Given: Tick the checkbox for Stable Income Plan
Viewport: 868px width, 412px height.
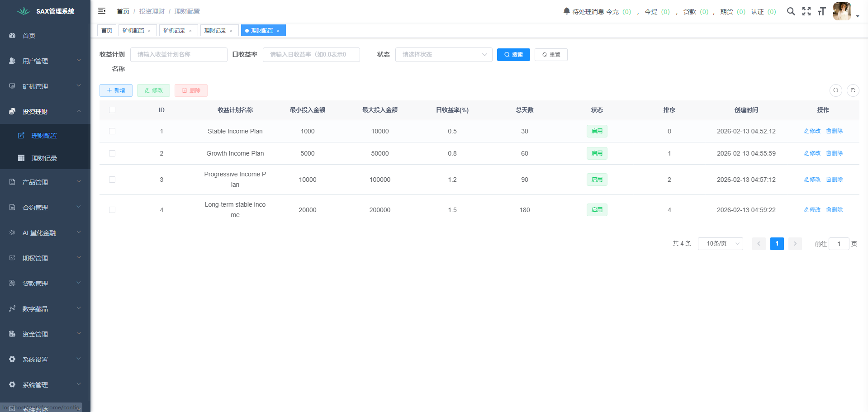Looking at the screenshot, I should pos(112,131).
